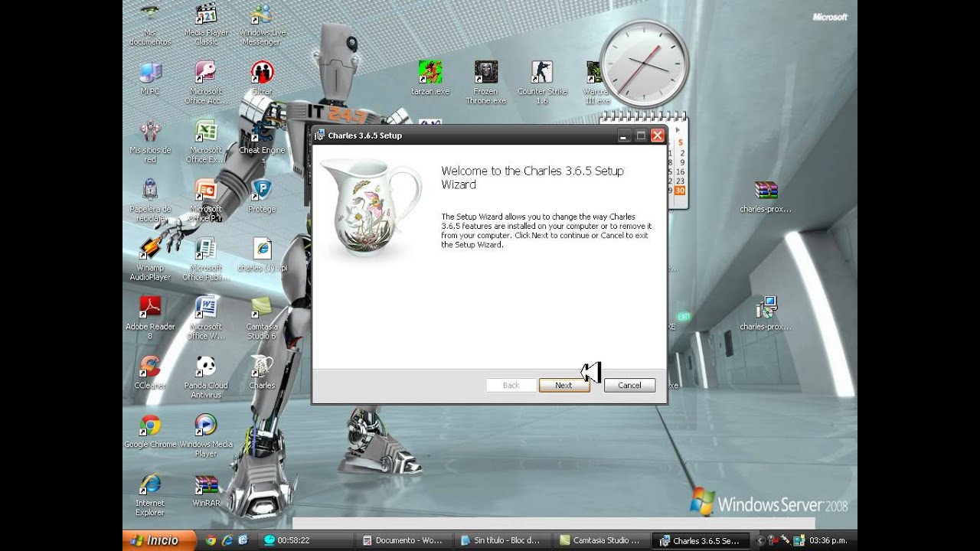Select the Mis sitios de red icon
This screenshot has width=980, height=551.
[150, 142]
